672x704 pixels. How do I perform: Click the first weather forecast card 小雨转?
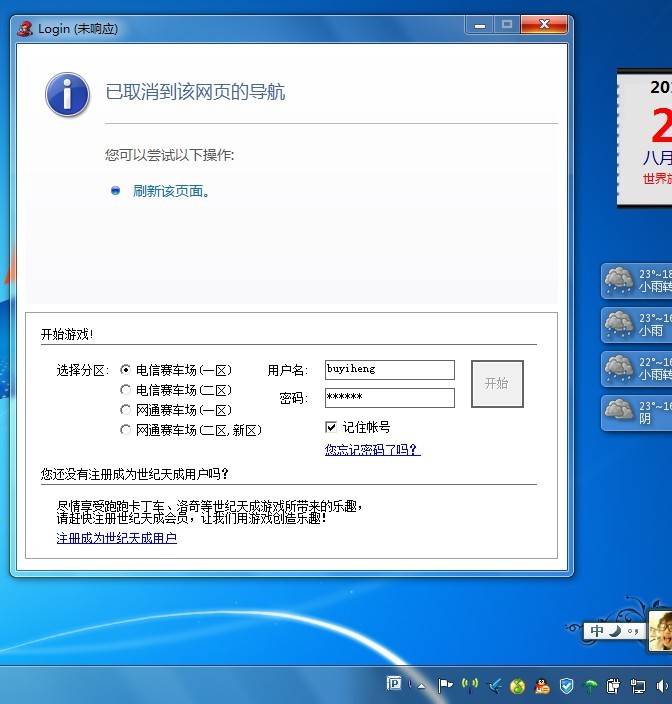637,281
